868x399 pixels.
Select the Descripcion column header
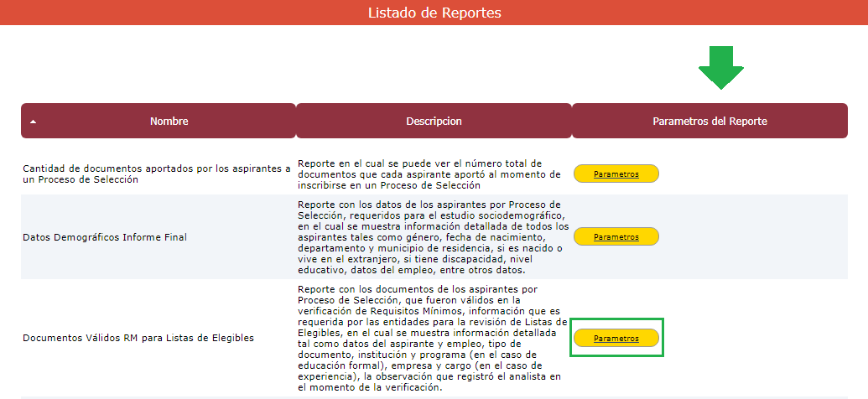click(x=434, y=122)
